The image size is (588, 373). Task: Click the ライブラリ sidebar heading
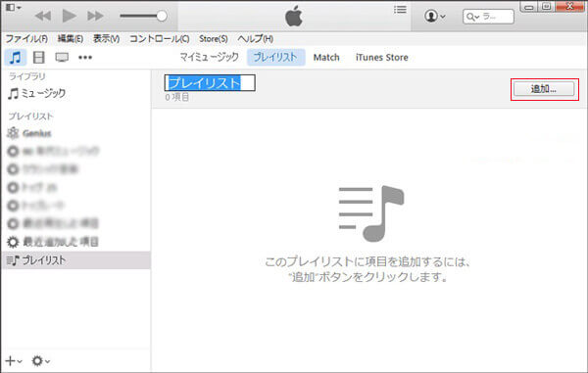(27, 76)
